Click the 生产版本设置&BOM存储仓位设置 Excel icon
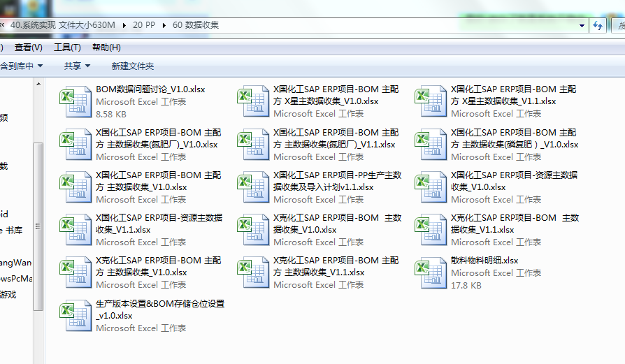This screenshot has width=625, height=364. click(76, 315)
